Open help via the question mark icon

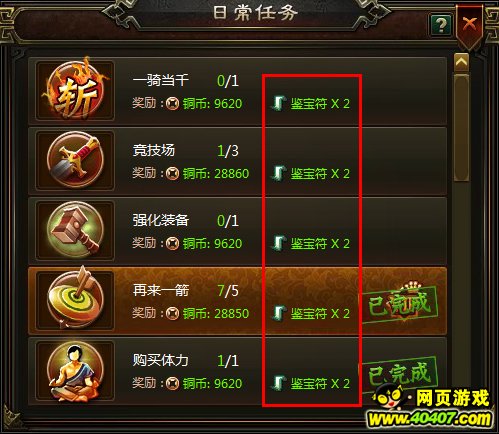pyautogui.click(x=441, y=24)
